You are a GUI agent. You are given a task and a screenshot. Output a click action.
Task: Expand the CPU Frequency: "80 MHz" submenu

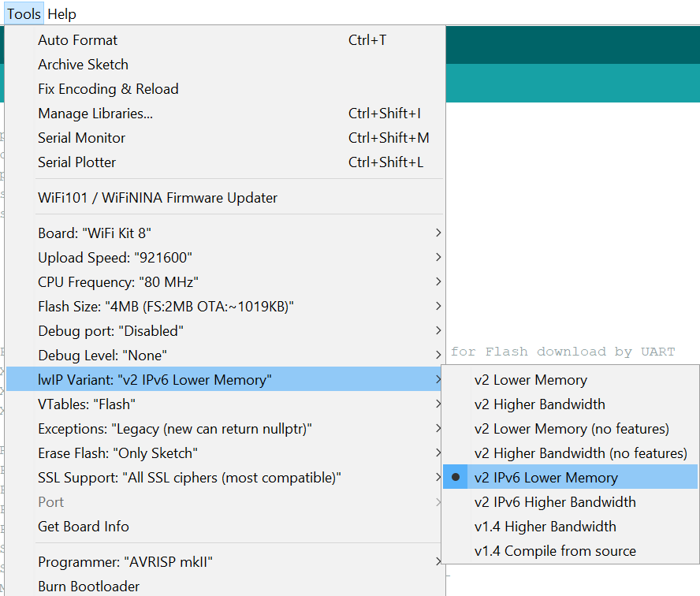click(225, 281)
